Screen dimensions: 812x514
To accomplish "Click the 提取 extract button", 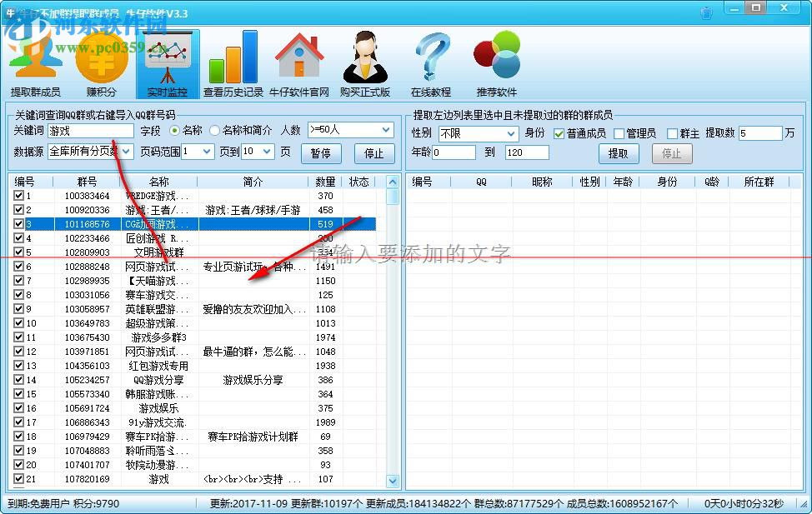I will coord(619,153).
